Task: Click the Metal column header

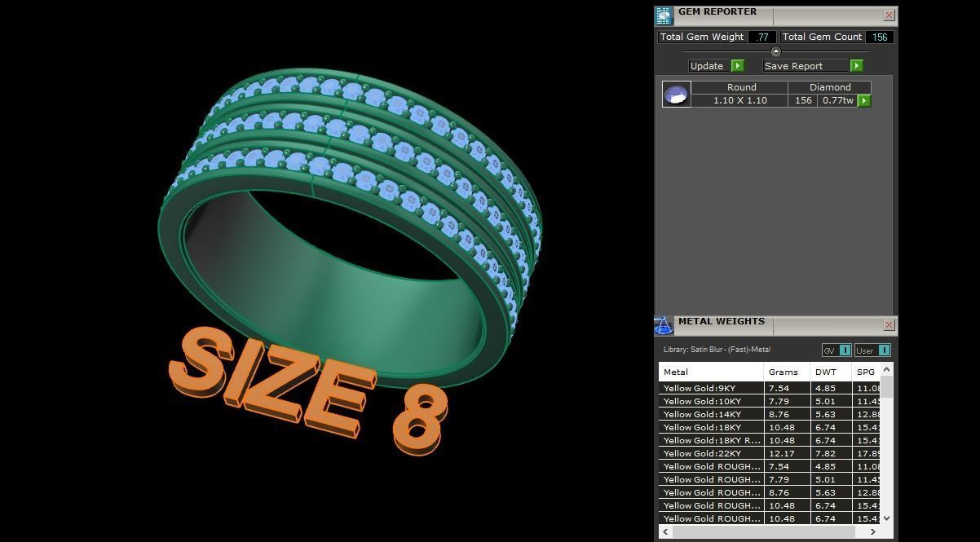Action: 711,372
